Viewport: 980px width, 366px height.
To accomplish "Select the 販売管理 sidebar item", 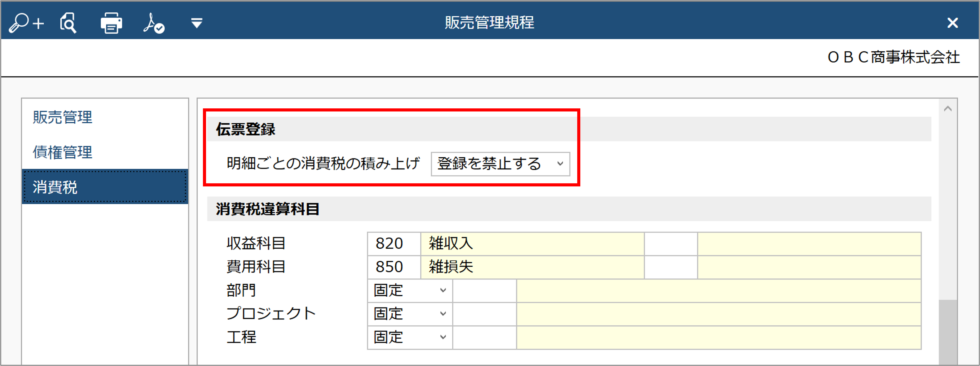I will tap(105, 117).
